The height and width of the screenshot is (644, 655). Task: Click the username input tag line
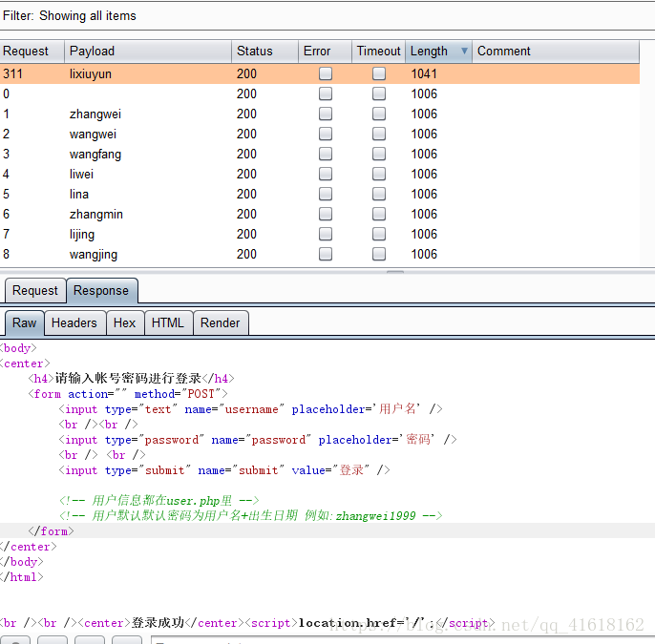coord(250,409)
